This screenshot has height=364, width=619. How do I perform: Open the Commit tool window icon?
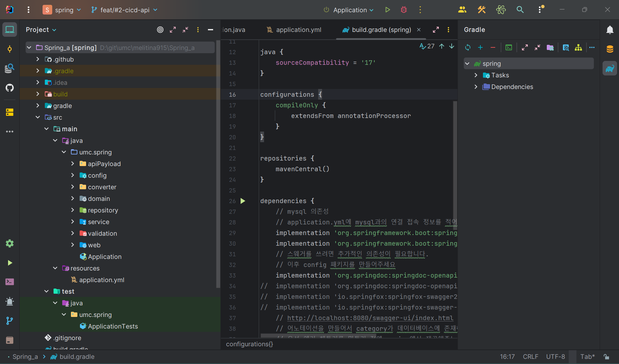tap(10, 49)
